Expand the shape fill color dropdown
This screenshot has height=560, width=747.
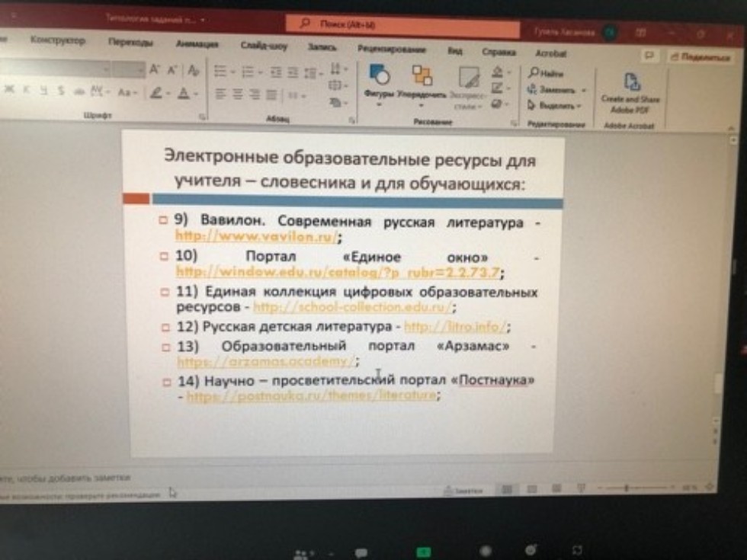[507, 71]
